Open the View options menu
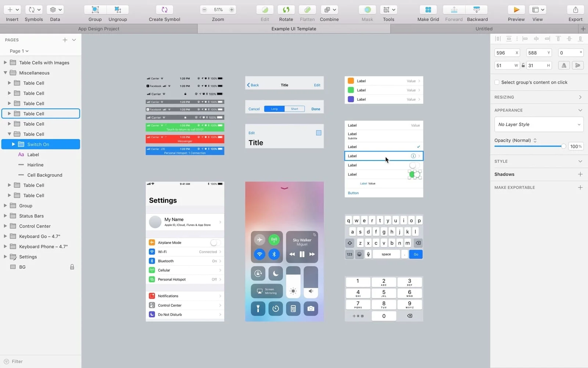Image resolution: width=588 pixels, height=368 pixels. [x=538, y=10]
